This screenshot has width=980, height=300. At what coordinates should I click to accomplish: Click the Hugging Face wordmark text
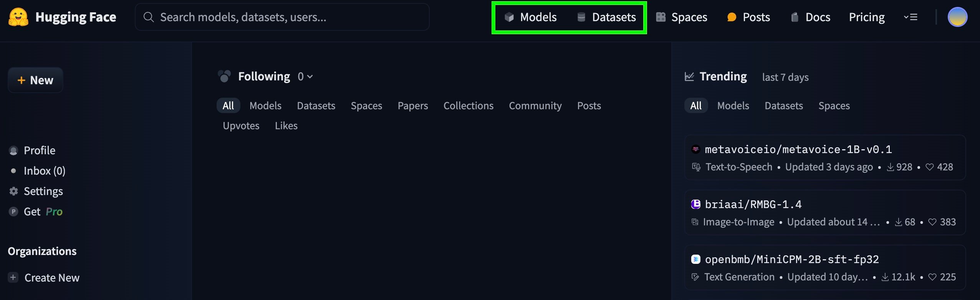tap(76, 17)
